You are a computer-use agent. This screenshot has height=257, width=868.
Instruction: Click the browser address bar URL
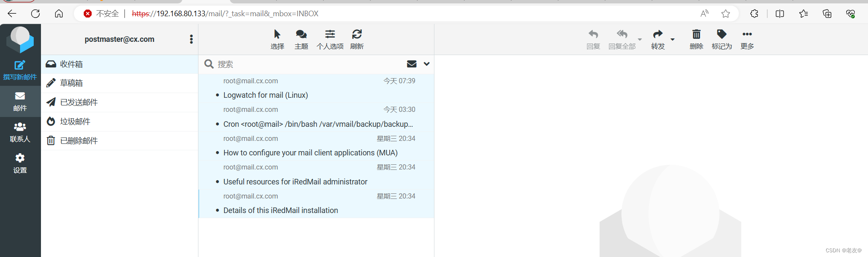225,14
